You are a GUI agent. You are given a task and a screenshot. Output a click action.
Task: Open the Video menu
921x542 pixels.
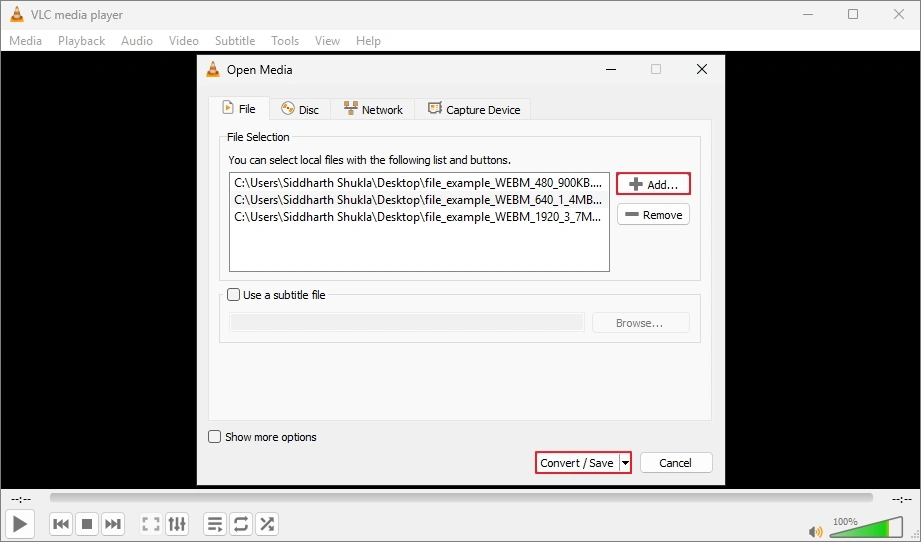click(183, 41)
